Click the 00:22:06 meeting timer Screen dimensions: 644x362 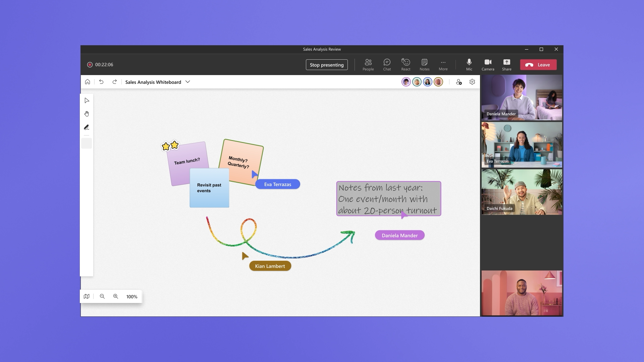pos(104,65)
